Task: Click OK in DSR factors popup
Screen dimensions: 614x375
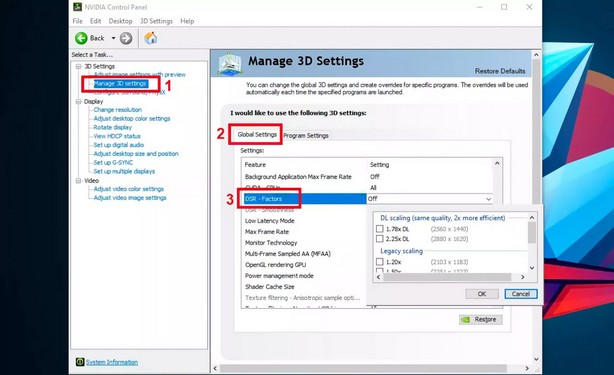Action: pyautogui.click(x=482, y=294)
